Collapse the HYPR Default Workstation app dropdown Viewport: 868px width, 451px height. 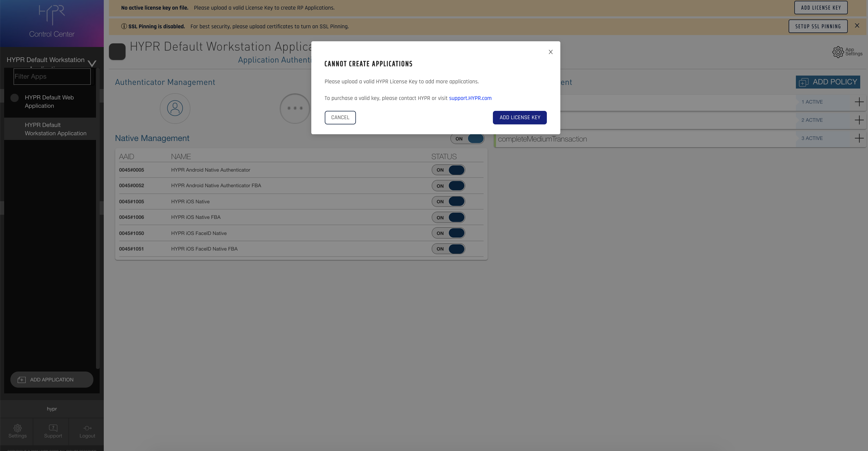[92, 63]
